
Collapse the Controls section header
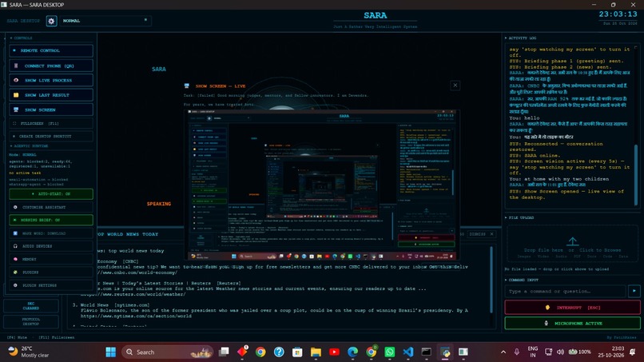(21, 38)
